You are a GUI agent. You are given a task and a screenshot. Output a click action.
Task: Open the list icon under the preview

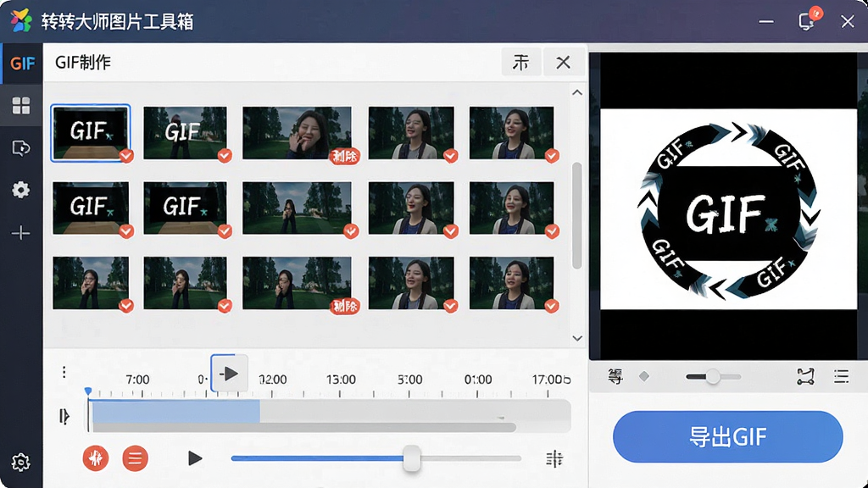tap(842, 377)
